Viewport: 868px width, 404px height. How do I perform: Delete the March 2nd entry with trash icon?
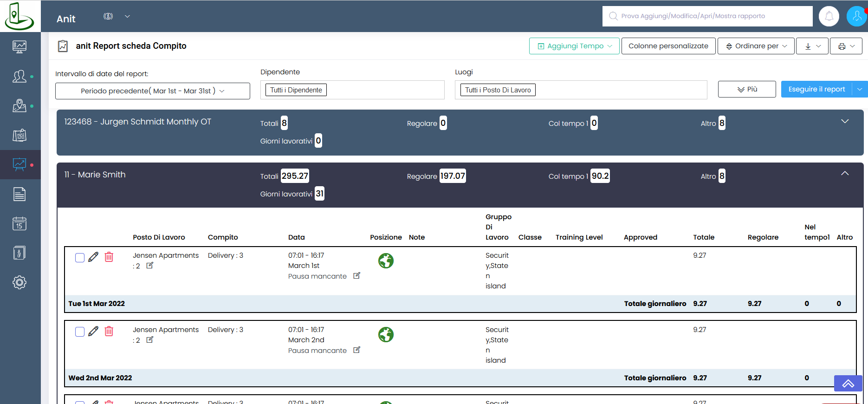(x=109, y=331)
